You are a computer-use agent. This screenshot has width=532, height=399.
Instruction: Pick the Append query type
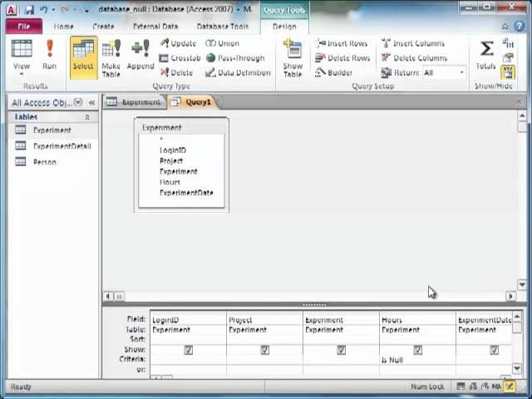140,55
